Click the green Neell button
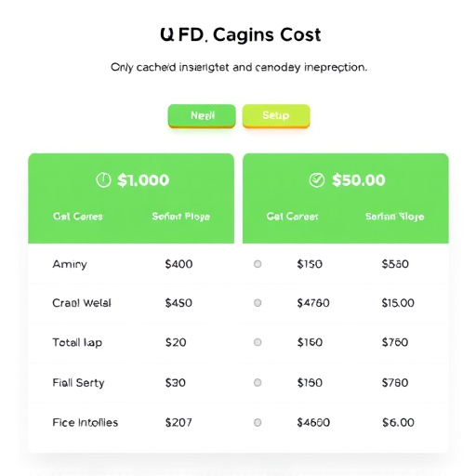Viewport: 476px width, 476px height. (202, 116)
